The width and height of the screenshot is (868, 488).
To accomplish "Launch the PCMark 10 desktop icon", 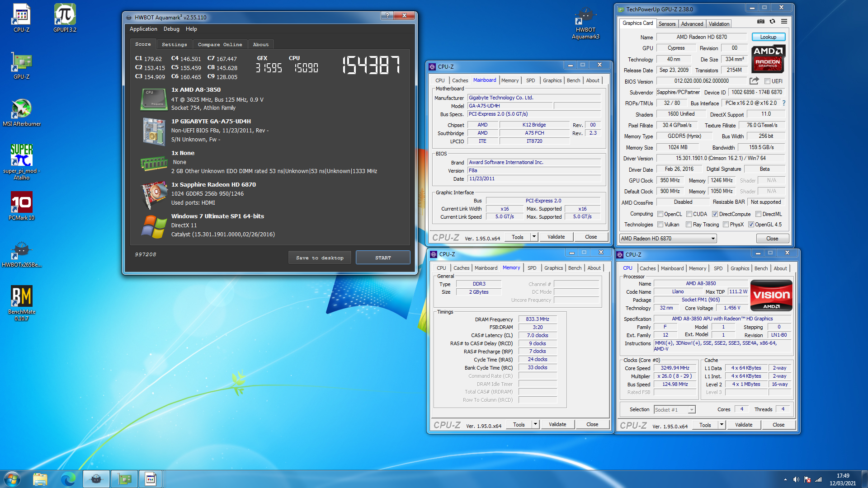I will 21,206.
